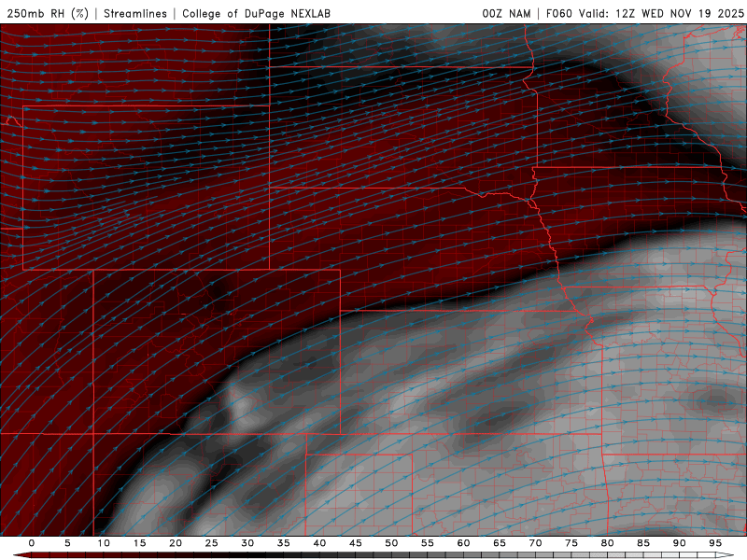Pick the colorbar value "25"
Viewport: 747px width, 560px height.
[212, 543]
